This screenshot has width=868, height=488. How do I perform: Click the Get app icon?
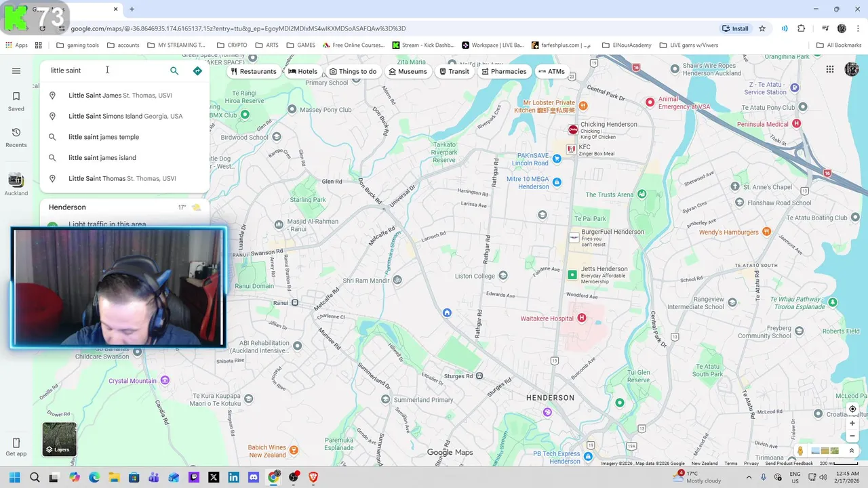pyautogui.click(x=16, y=447)
